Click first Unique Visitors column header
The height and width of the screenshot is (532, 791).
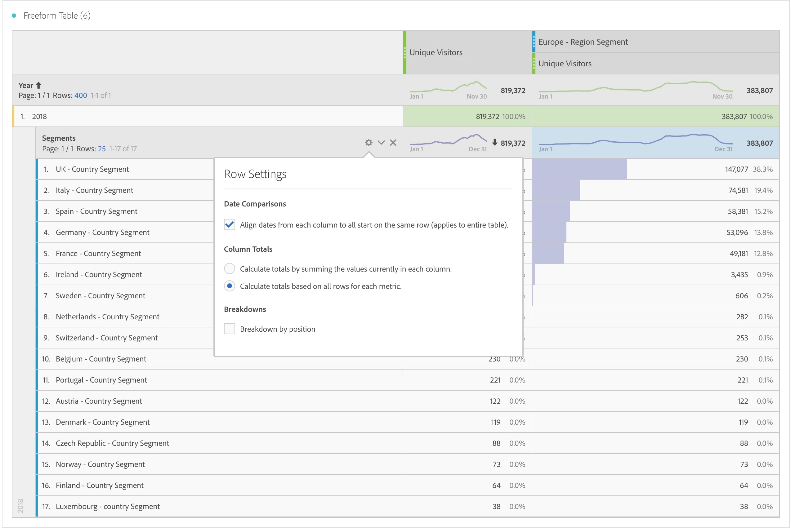(436, 52)
